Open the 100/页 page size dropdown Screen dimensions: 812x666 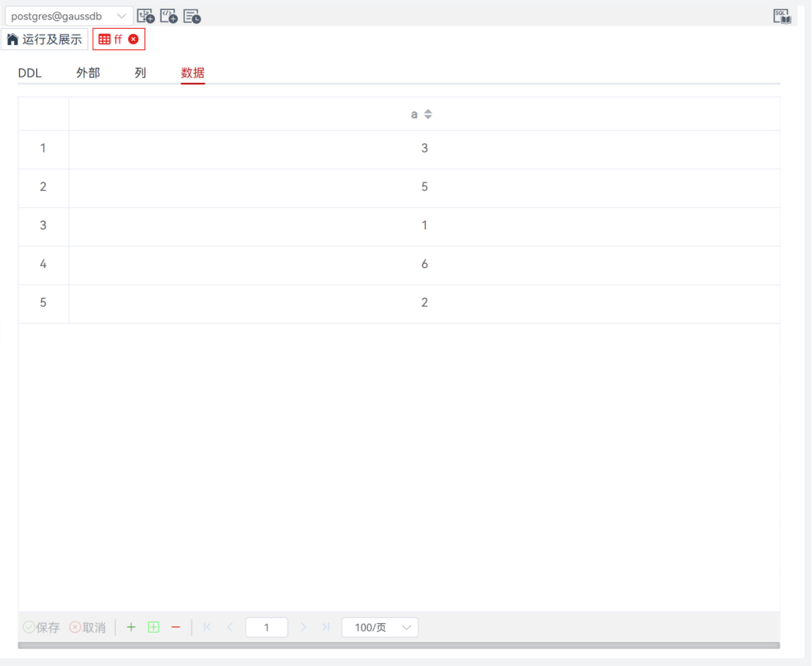(380, 627)
